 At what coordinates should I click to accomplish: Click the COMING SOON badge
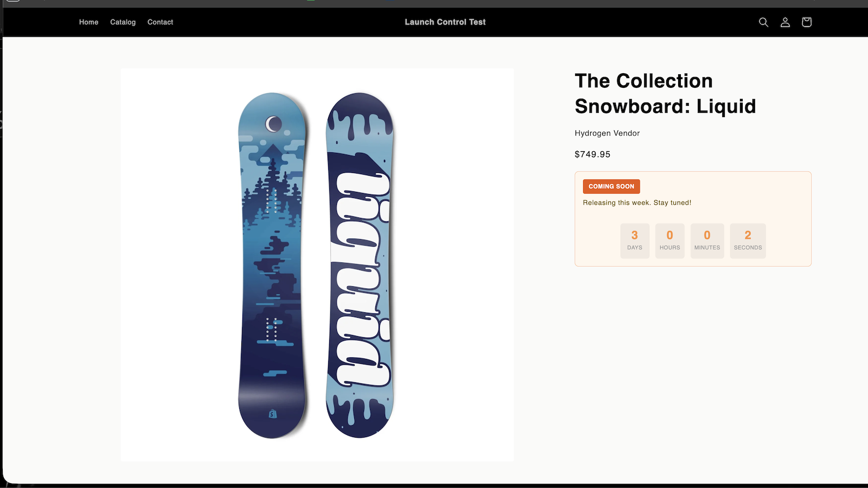(x=611, y=186)
